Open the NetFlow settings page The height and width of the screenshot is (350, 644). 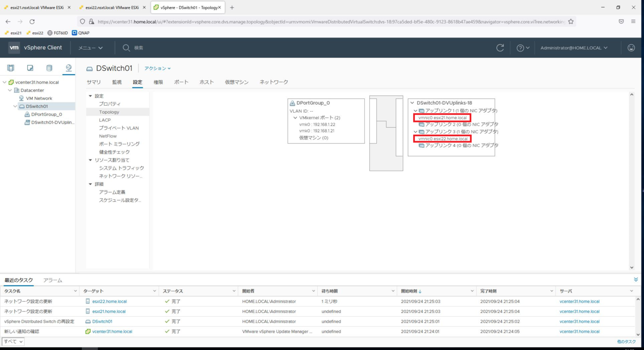[x=108, y=136]
